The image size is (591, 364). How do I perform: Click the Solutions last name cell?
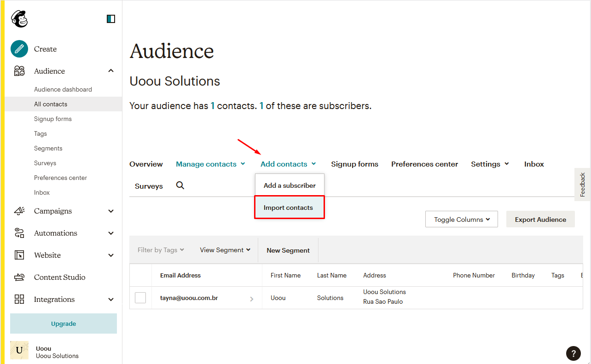330,298
